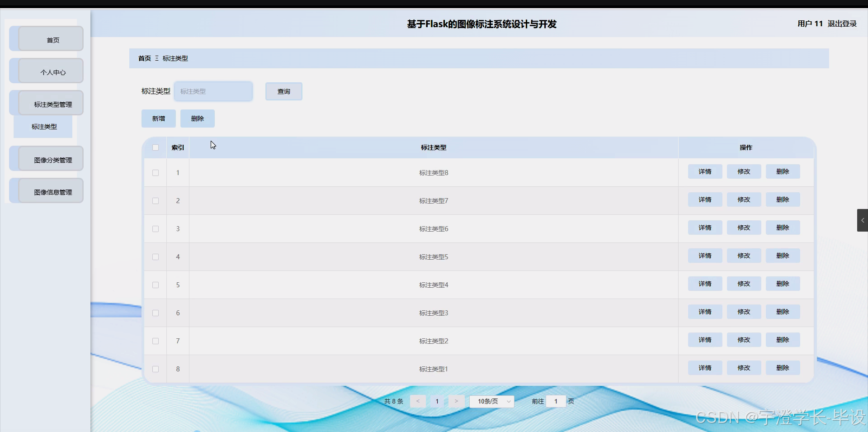Viewport: 868px width, 432px height.
Task: Click 退出登录 to log out
Action: [842, 24]
